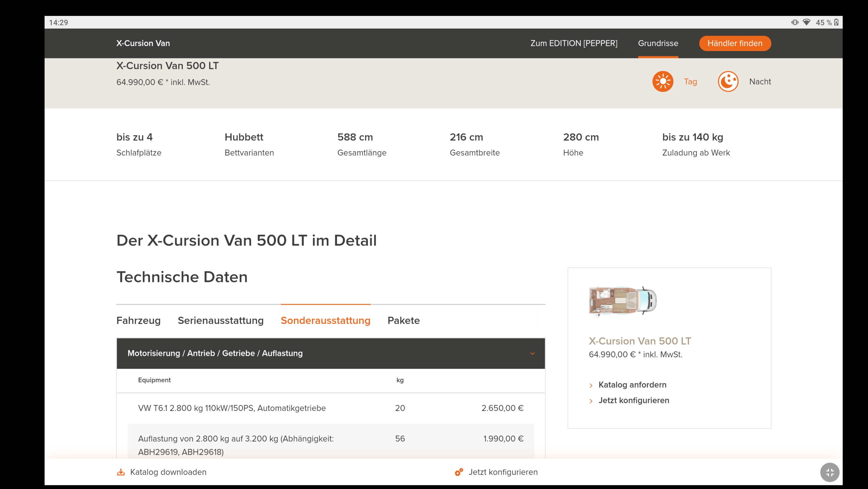Click the 1.990,00 € price cell
This screenshot has width=868, height=489.
coord(504,439)
